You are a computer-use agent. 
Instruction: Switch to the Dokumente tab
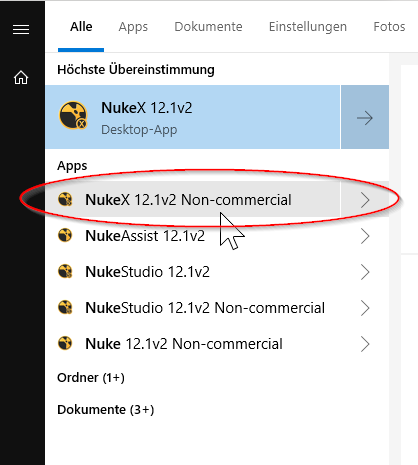click(208, 27)
